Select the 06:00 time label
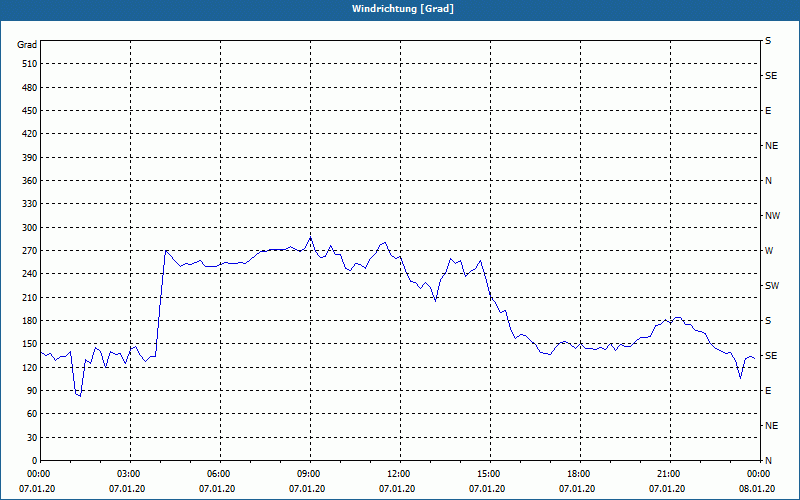 coord(220,474)
